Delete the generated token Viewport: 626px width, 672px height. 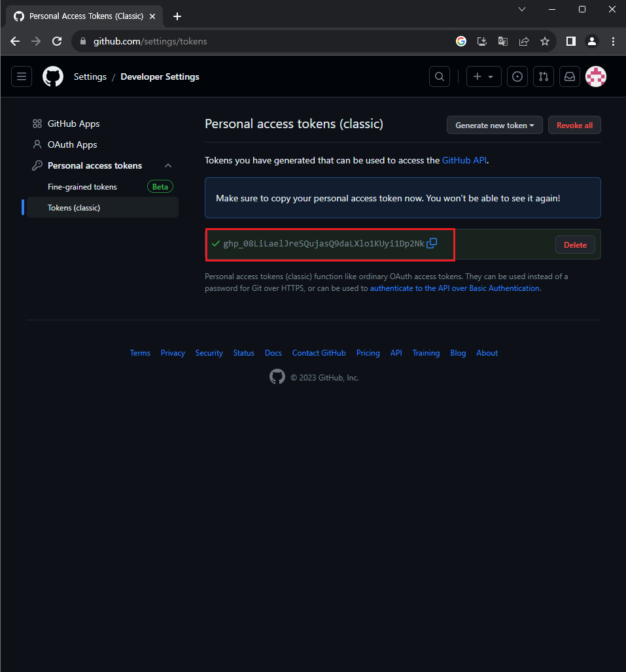tap(575, 244)
